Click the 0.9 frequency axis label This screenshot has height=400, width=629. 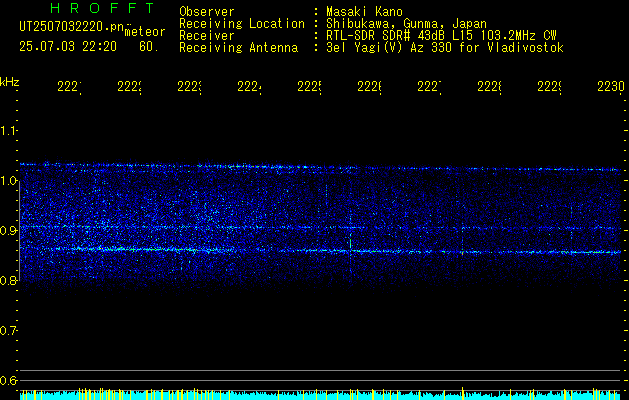pos(8,231)
